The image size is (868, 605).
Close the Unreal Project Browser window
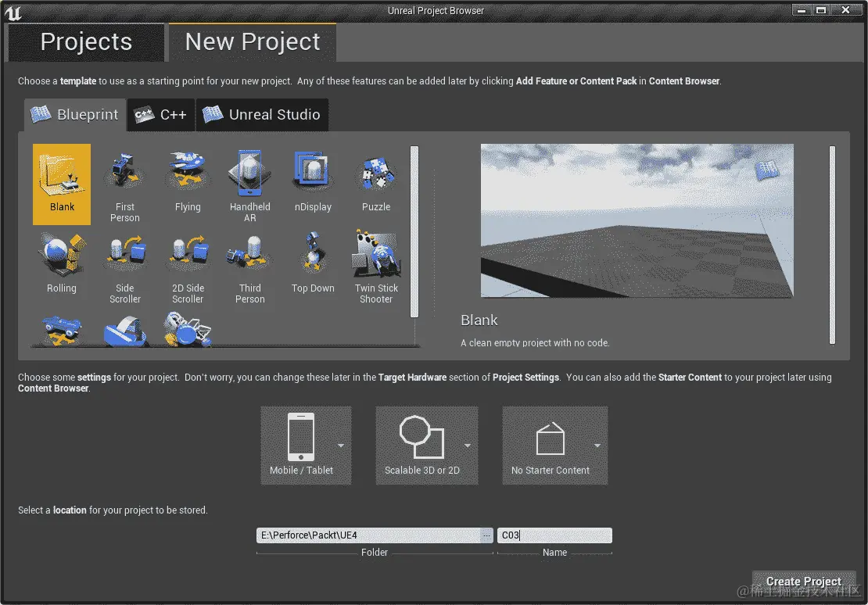point(846,10)
